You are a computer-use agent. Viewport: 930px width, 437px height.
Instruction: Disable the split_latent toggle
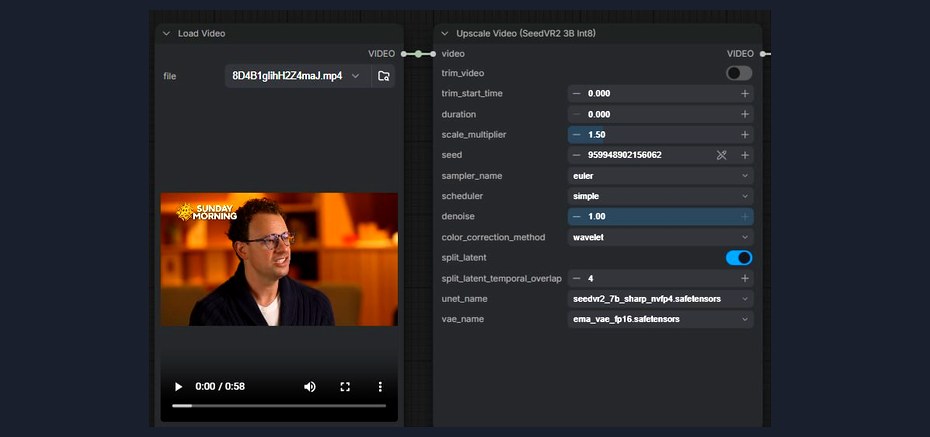pos(739,258)
